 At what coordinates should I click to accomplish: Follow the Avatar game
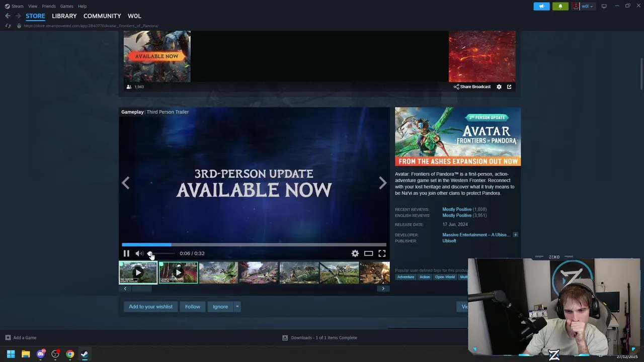[x=193, y=307]
